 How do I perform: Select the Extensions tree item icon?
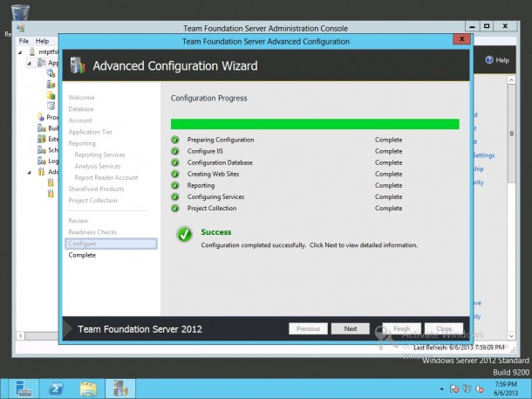tap(41, 139)
